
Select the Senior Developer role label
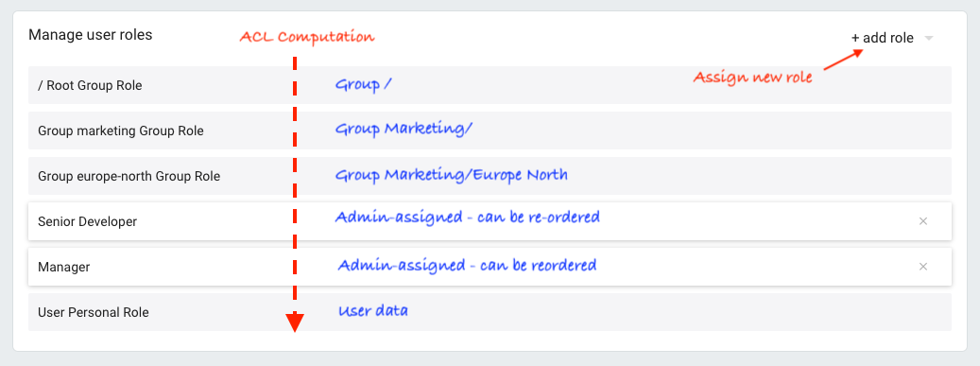88,221
